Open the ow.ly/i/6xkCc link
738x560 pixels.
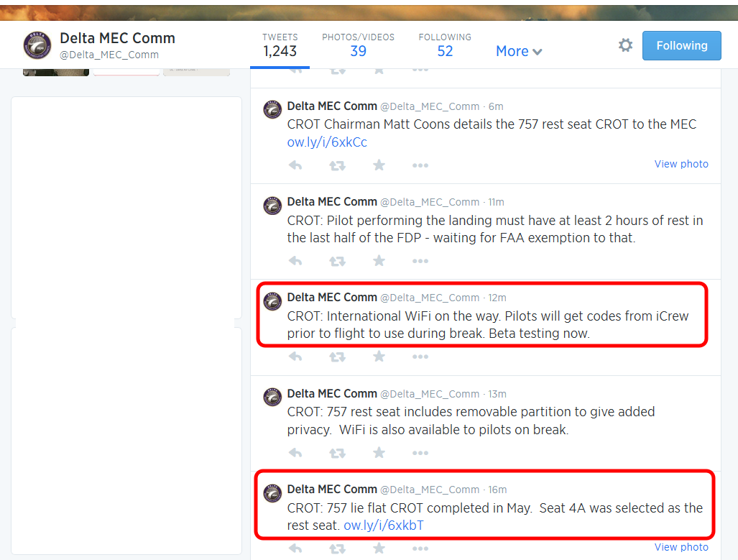(x=327, y=142)
